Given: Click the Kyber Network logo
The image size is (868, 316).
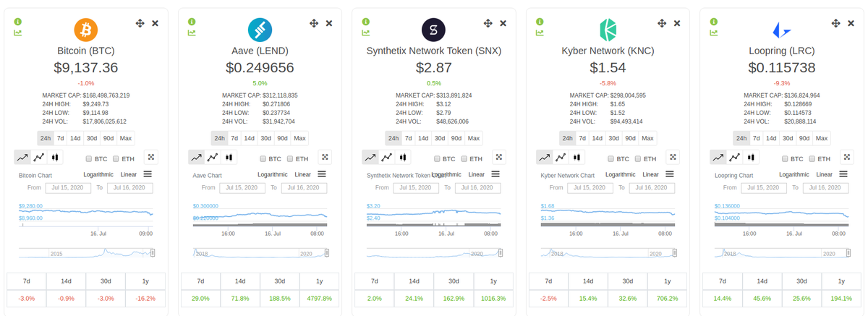Looking at the screenshot, I should (x=608, y=30).
